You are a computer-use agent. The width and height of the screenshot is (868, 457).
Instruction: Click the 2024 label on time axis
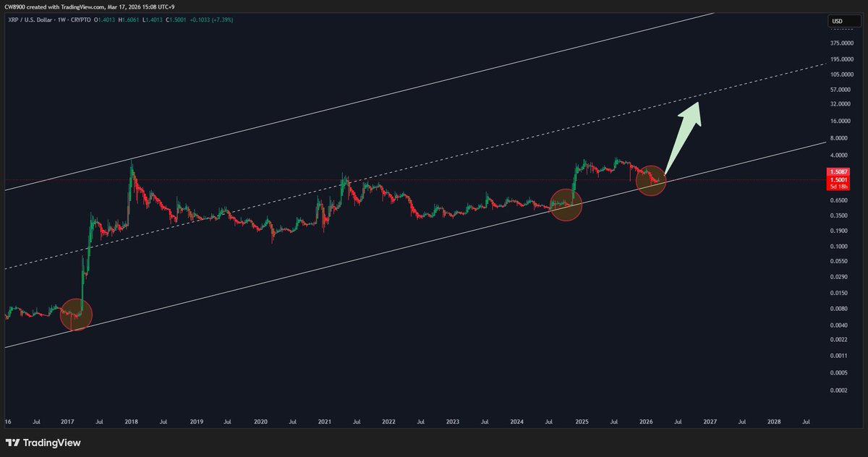pos(516,421)
